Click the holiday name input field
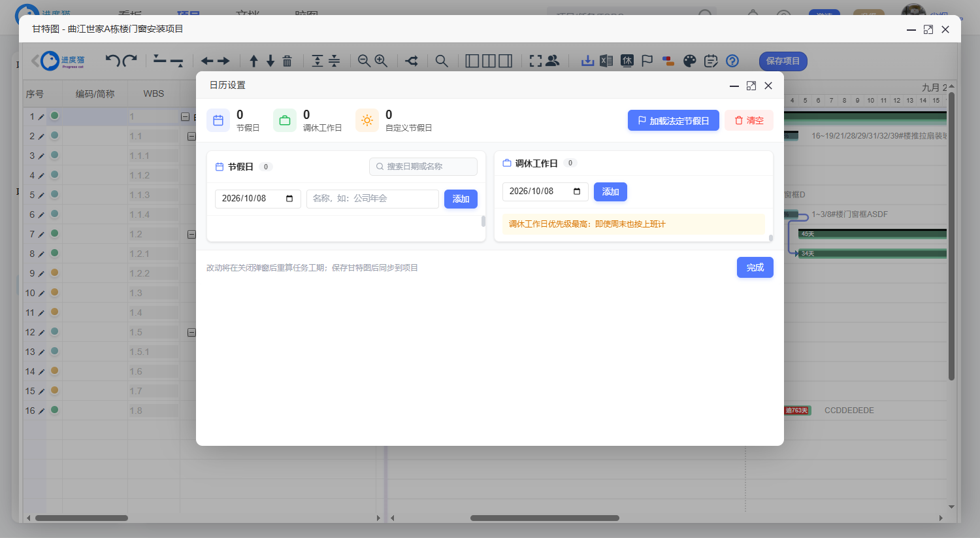This screenshot has height=538, width=980. [372, 199]
